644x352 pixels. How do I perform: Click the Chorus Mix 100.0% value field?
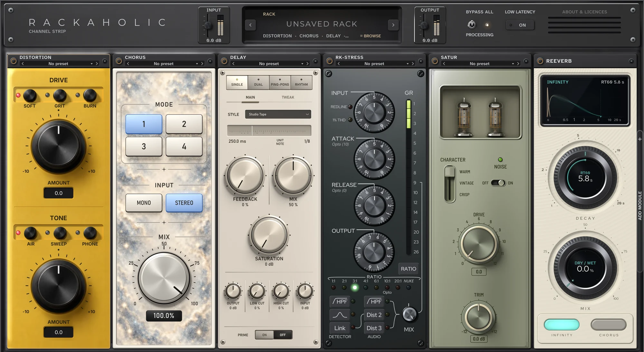point(164,316)
